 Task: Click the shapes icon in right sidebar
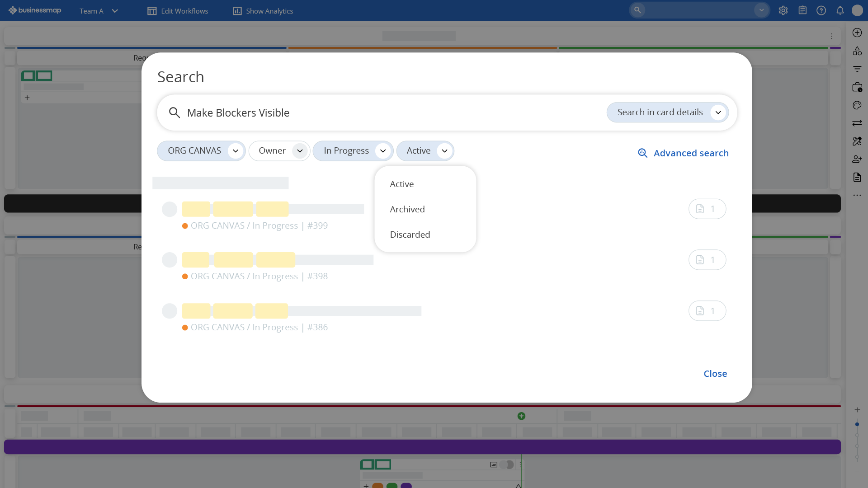click(x=857, y=51)
